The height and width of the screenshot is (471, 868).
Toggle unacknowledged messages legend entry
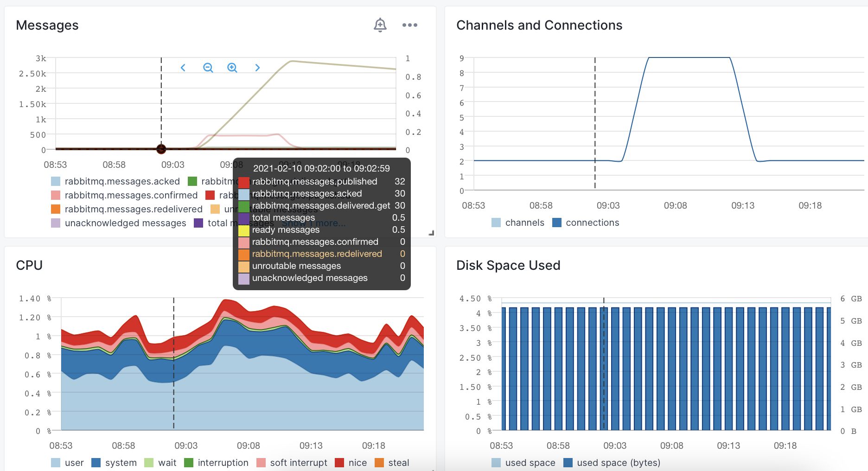(118, 223)
